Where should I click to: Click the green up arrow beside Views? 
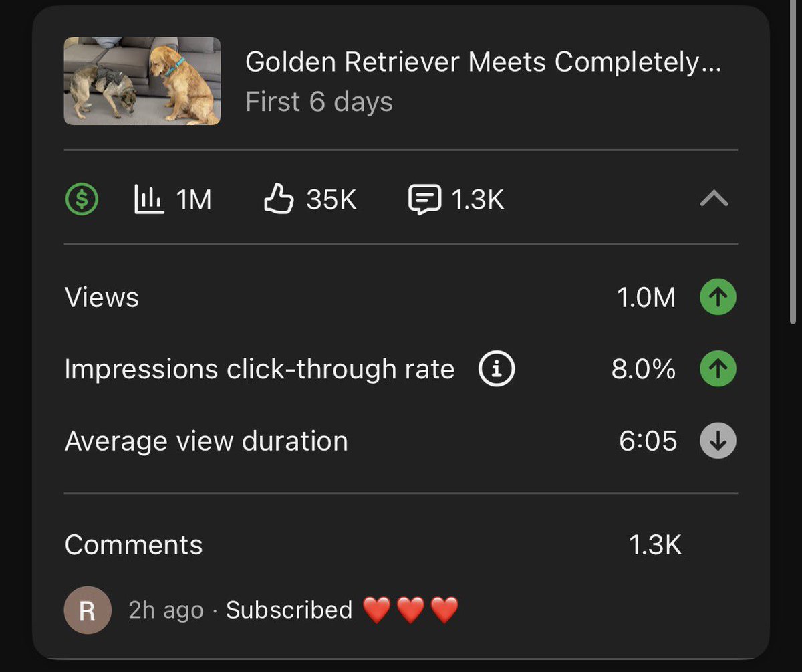point(718,297)
